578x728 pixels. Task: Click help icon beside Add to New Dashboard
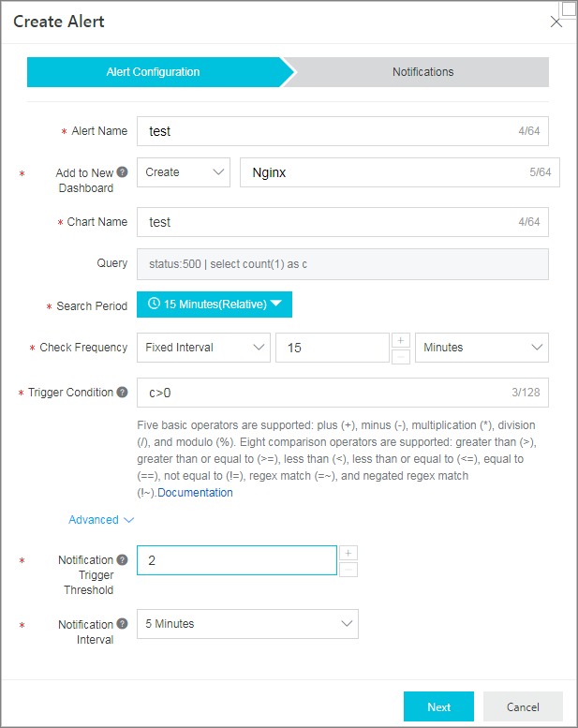pyautogui.click(x=122, y=172)
